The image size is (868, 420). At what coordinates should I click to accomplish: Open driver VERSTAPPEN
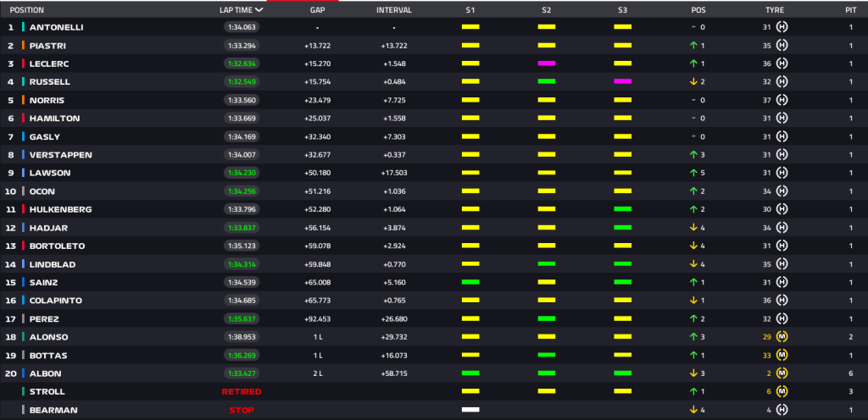61,155
